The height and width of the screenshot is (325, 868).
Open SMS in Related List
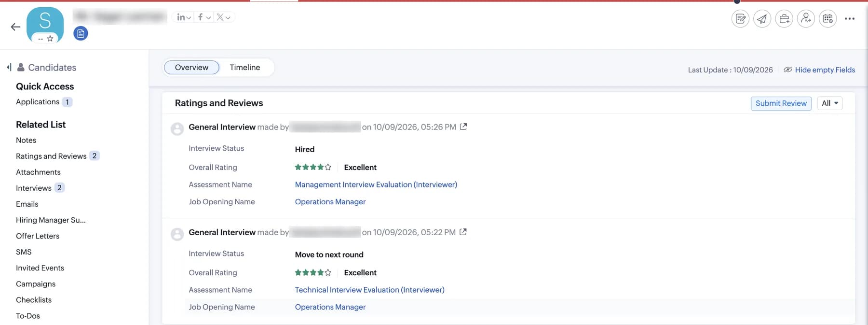tap(24, 252)
